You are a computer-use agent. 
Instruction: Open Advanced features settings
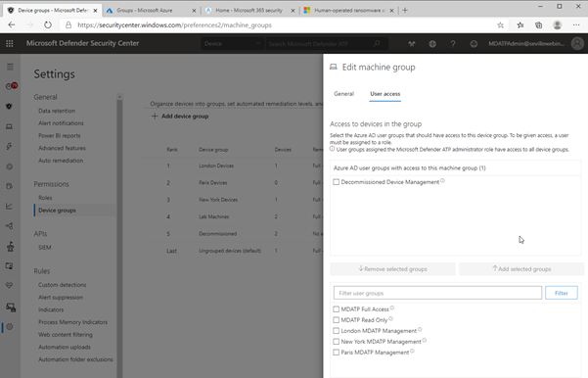click(62, 148)
